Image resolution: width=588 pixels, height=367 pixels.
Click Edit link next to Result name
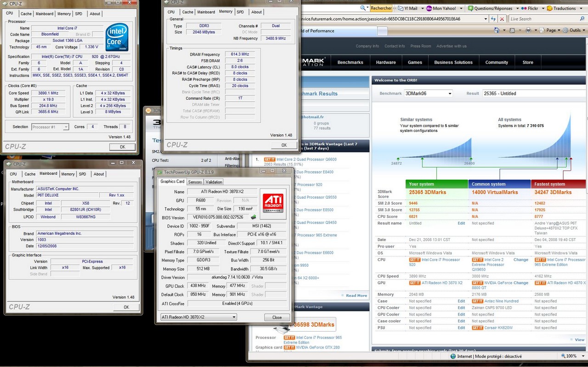point(461,224)
